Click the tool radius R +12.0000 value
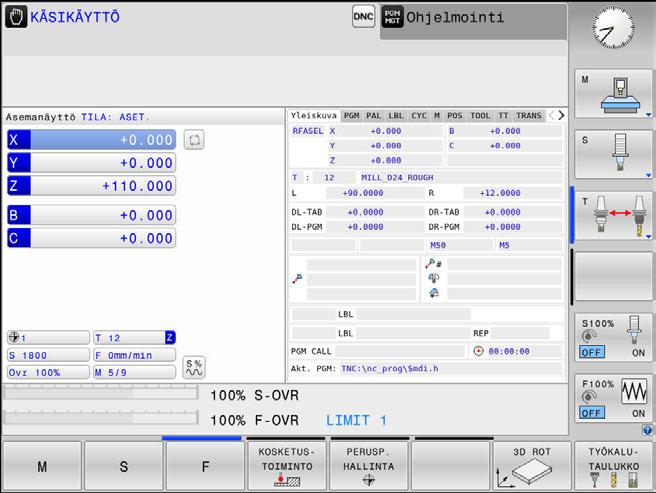 [500, 193]
